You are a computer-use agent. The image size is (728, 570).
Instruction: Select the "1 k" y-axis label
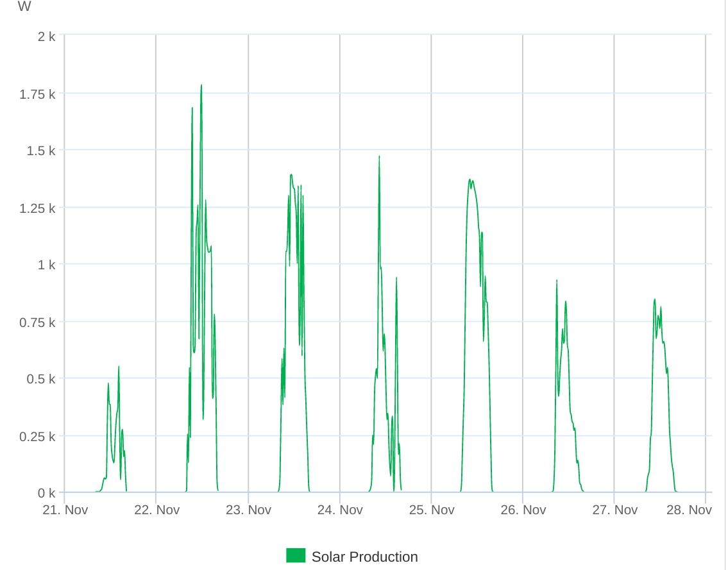coord(46,265)
